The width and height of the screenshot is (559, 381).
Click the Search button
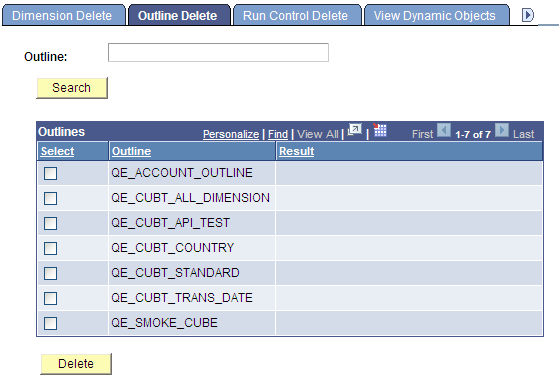[x=72, y=88]
